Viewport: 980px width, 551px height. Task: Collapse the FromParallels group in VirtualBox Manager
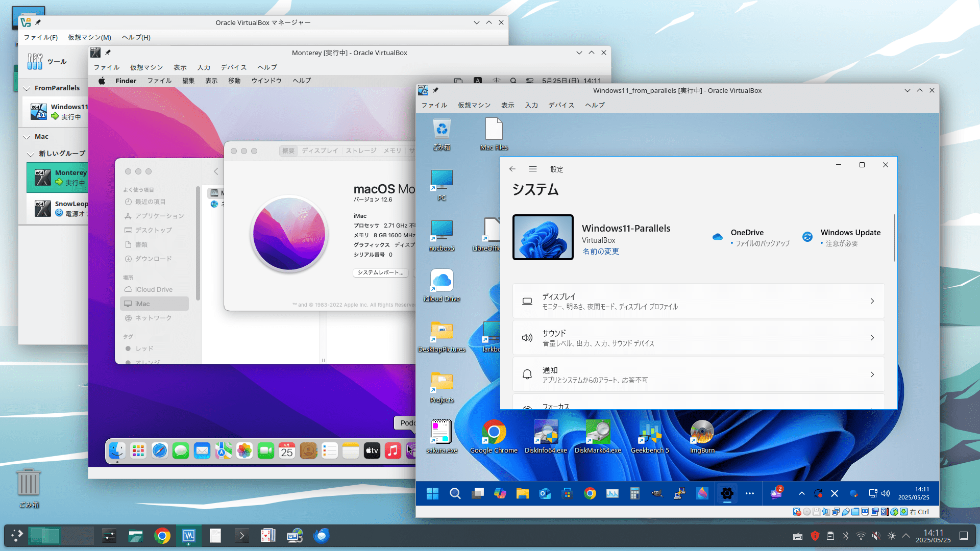pos(27,88)
